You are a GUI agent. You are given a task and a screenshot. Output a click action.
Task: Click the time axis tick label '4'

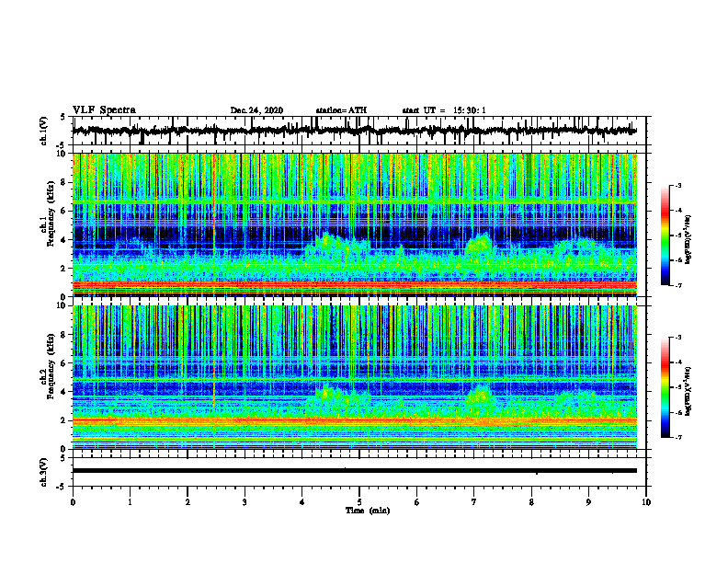click(x=302, y=502)
